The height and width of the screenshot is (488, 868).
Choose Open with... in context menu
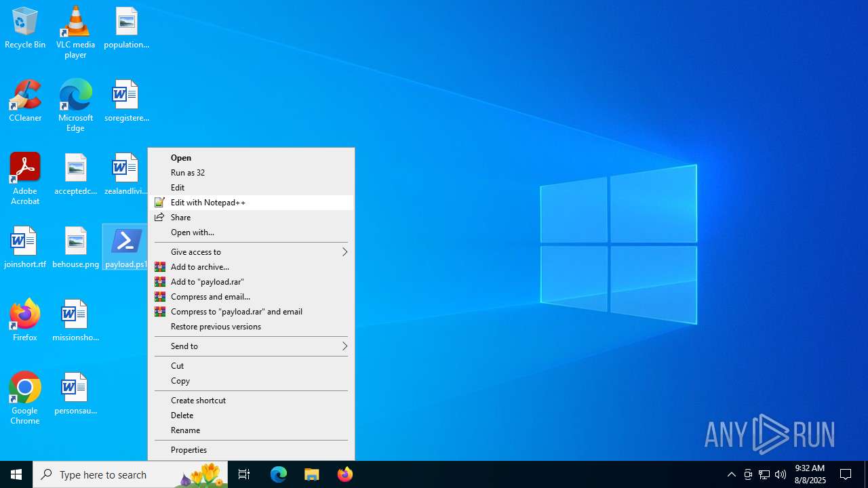pyautogui.click(x=251, y=232)
